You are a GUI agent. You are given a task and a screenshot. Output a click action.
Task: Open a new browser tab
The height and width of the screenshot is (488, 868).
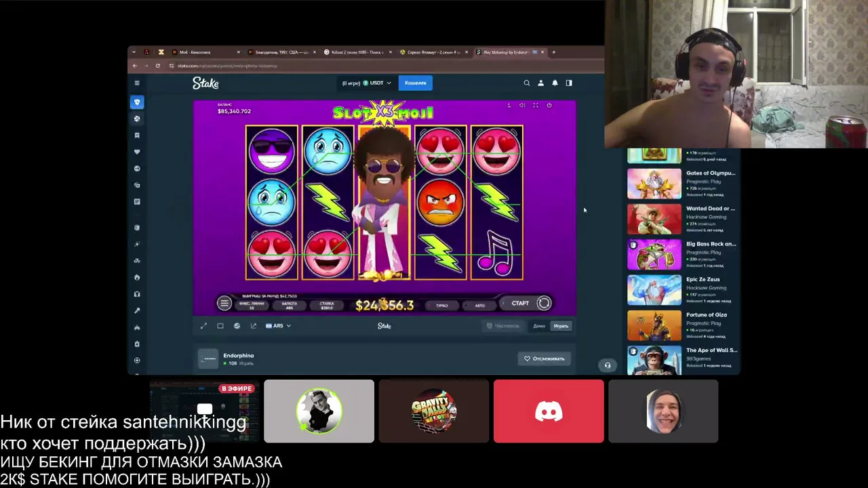click(x=554, y=52)
